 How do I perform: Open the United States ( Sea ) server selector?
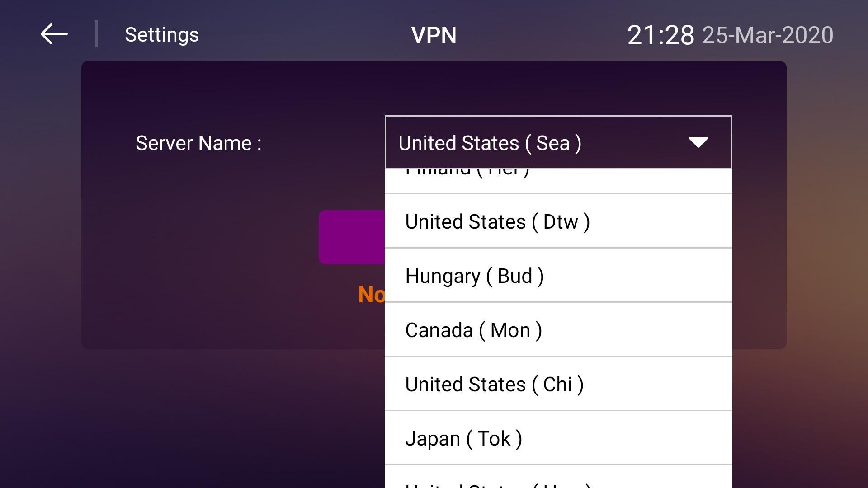pos(558,142)
